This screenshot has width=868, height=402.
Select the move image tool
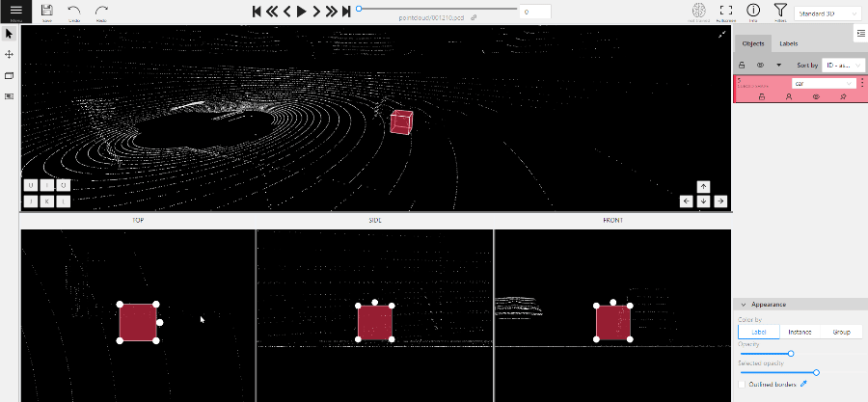[9, 55]
